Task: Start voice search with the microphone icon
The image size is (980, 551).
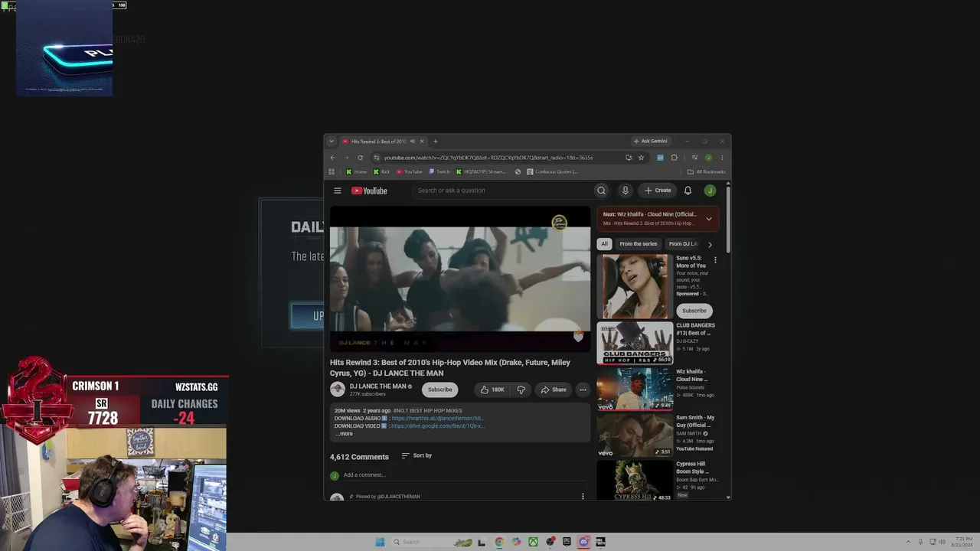Action: [625, 191]
